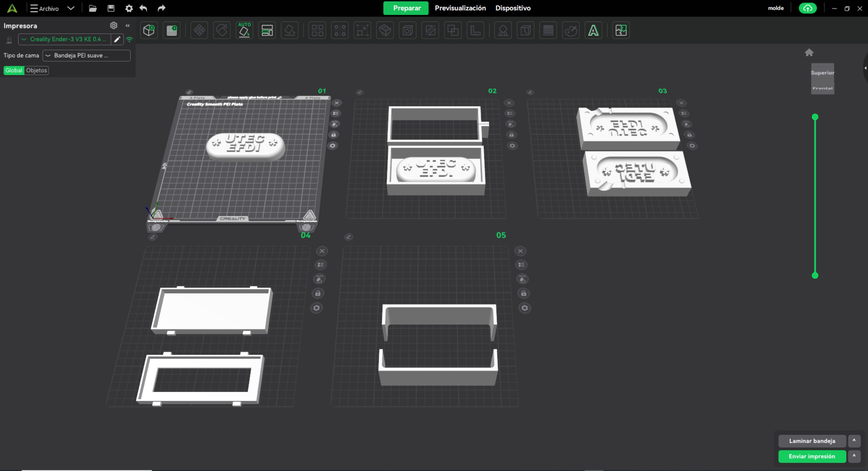Click the home view icon
Viewport: 868px width, 471px height.
pos(809,53)
